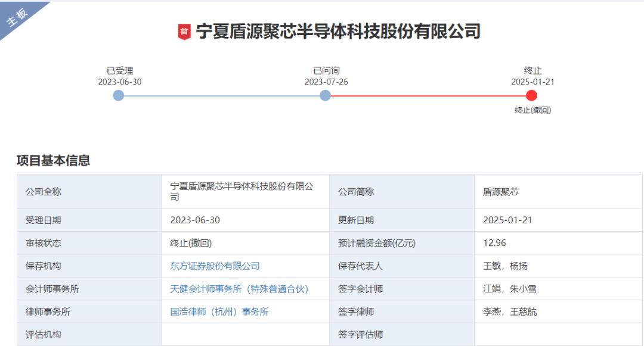Click the red 终止 milestone dot
This screenshot has width=644, height=346.
(x=532, y=94)
